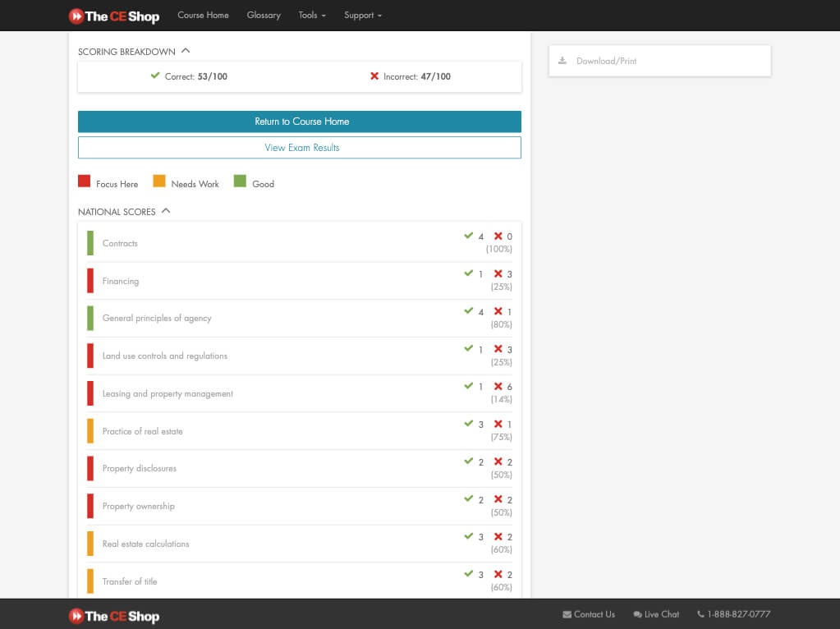Select Leasing and property management row
Screen dimensions: 840x629
300,393
